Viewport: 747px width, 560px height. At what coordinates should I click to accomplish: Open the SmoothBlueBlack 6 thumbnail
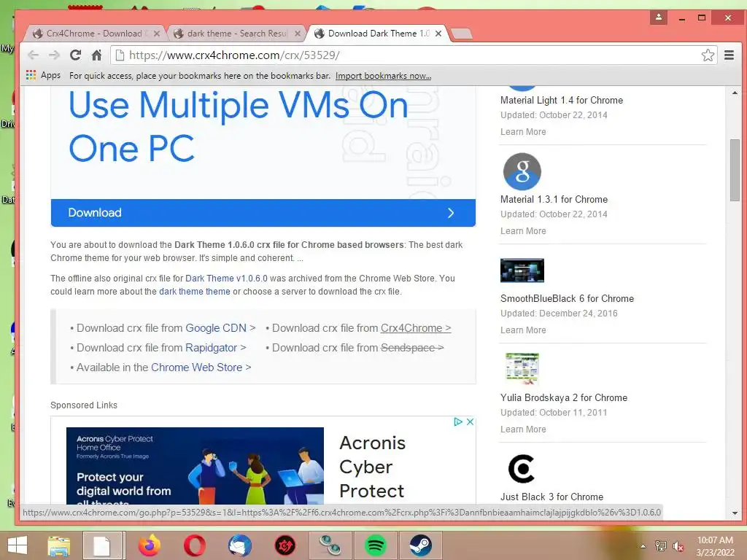coord(522,271)
